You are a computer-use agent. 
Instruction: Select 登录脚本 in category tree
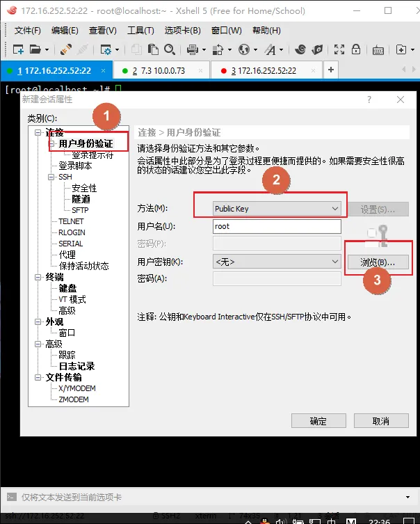(x=75, y=166)
